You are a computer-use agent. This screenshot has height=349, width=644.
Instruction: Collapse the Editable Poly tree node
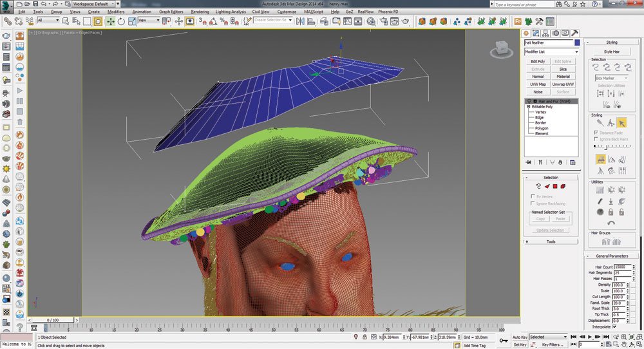point(529,107)
